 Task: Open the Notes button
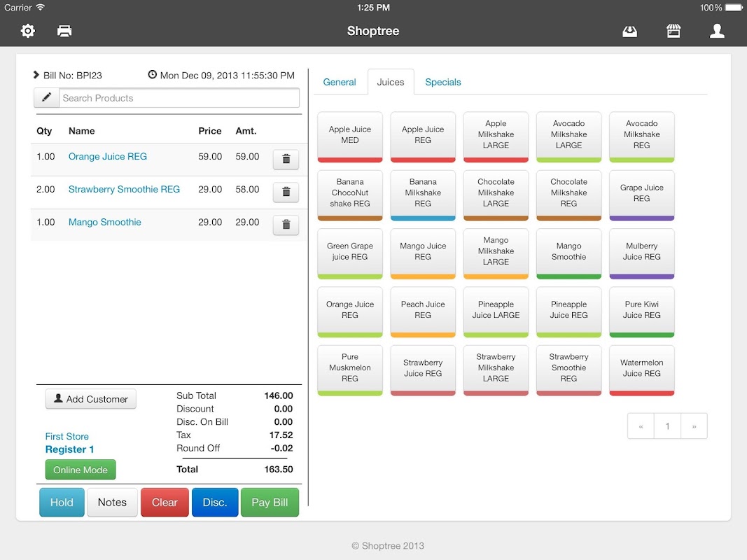(x=113, y=503)
